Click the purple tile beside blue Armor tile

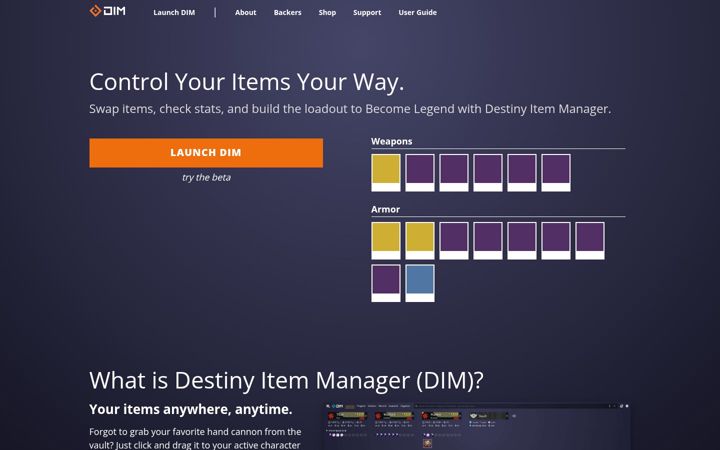pos(386,283)
